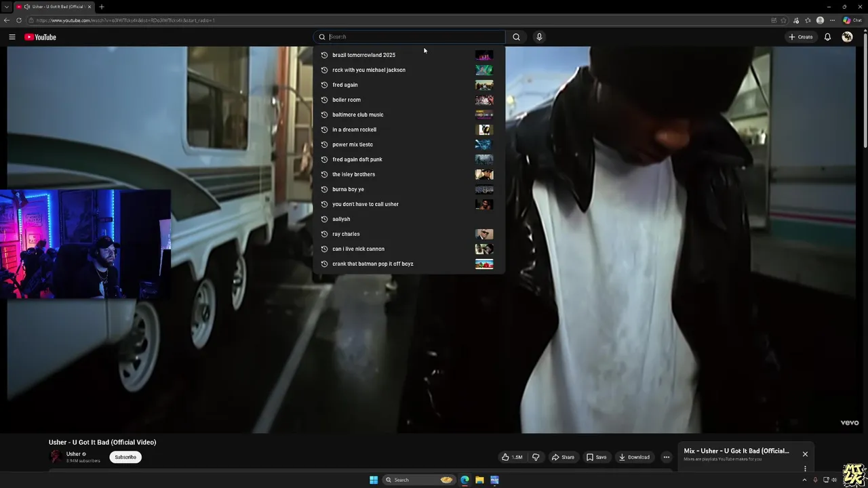Open the YouTube hamburger guide menu
Image resolution: width=868 pixels, height=488 pixels.
12,37
